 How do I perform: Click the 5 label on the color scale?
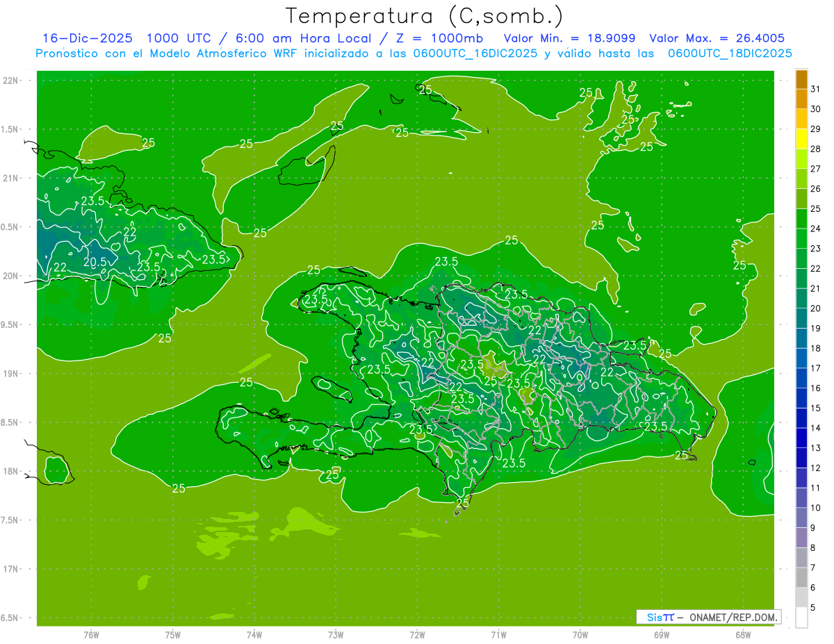pyautogui.click(x=815, y=607)
